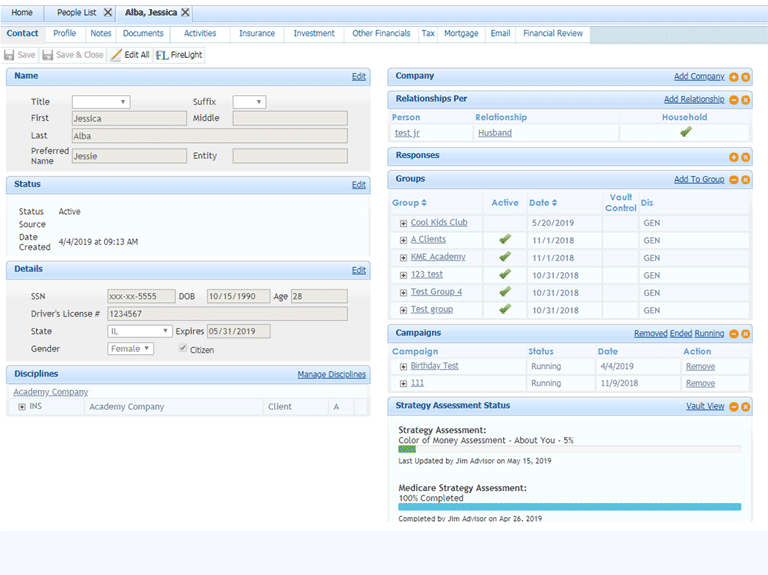
Task: Switch to the Insurance tab
Action: 257,33
